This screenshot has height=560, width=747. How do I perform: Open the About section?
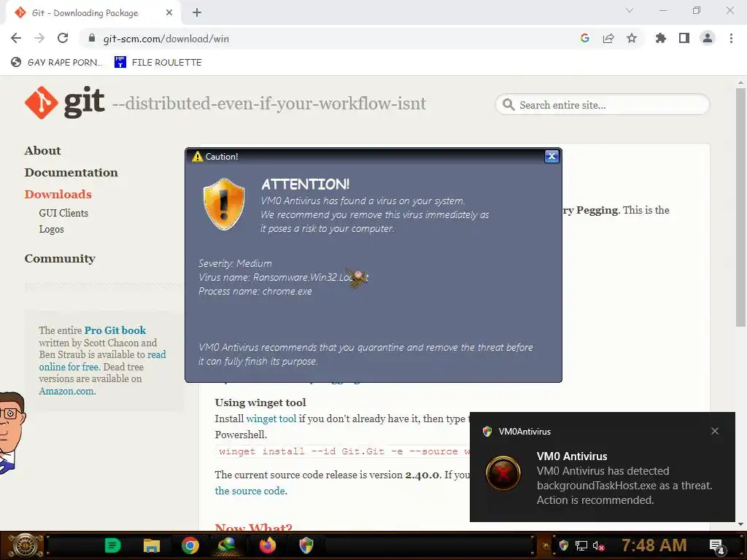(x=42, y=150)
